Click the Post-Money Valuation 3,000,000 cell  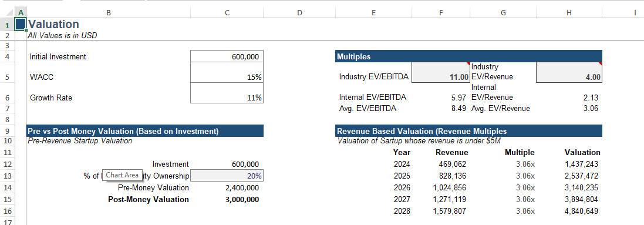tap(227, 200)
